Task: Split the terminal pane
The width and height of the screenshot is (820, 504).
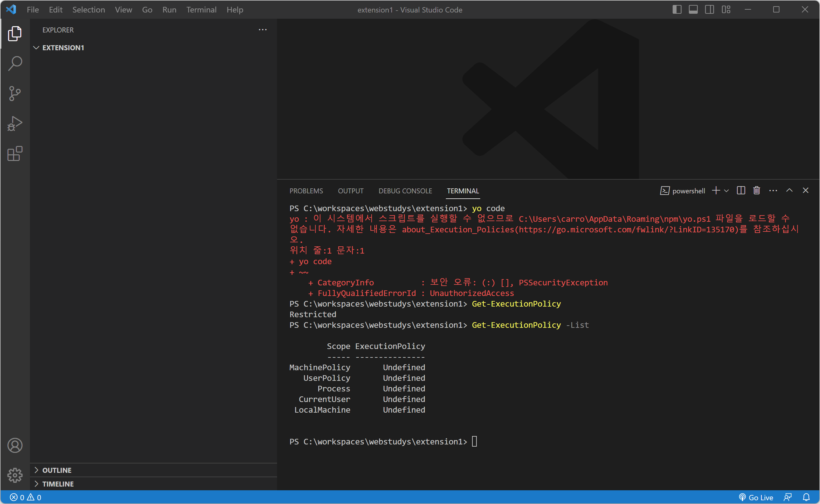Action: point(741,190)
